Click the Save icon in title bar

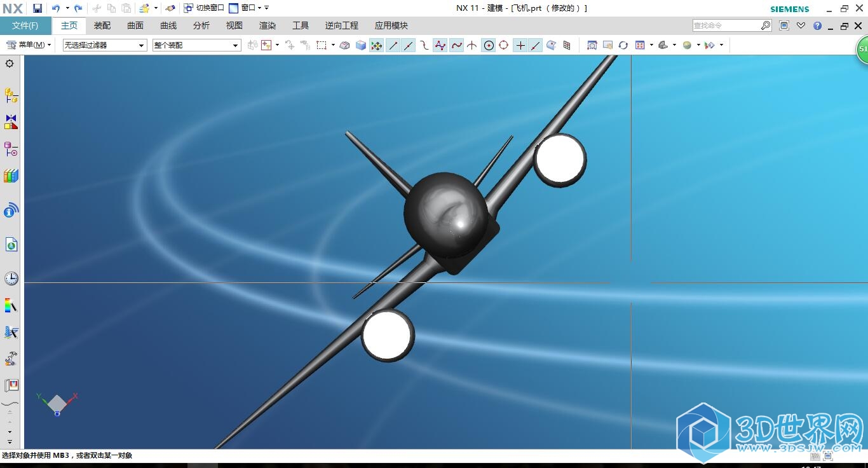click(37, 8)
